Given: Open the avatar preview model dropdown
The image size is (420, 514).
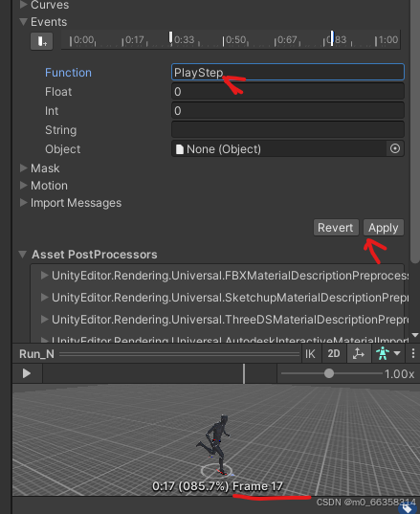Looking at the screenshot, I should (388, 354).
